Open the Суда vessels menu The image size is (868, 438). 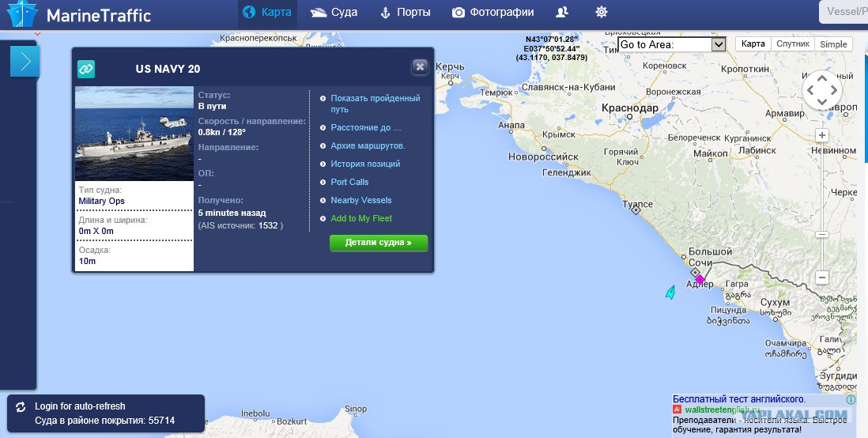[x=334, y=13]
